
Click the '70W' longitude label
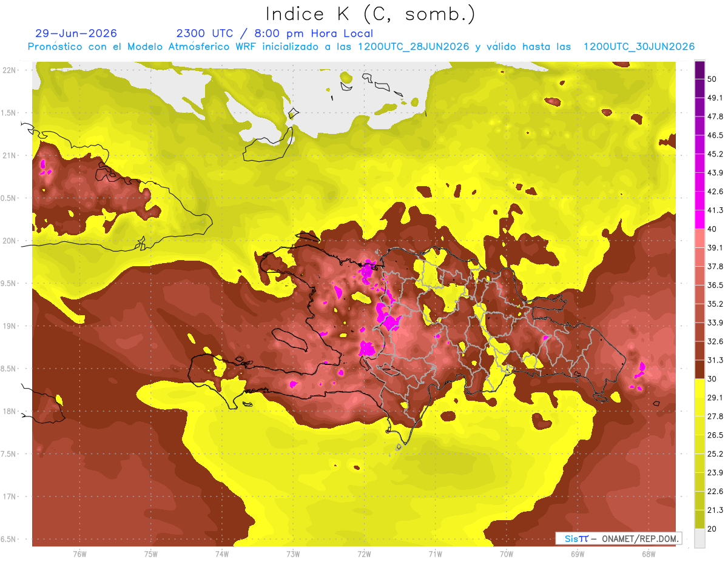coord(506,554)
